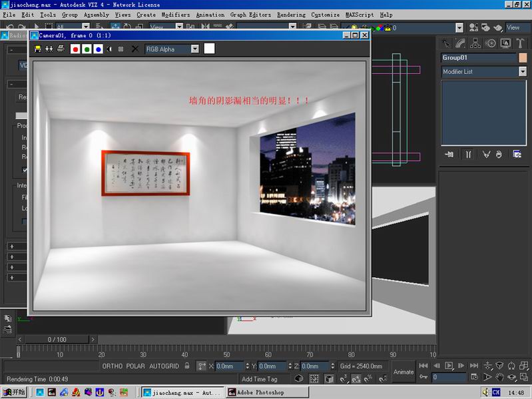
Task: Open the RGB Alpha channel dropdown
Action: pos(172,49)
